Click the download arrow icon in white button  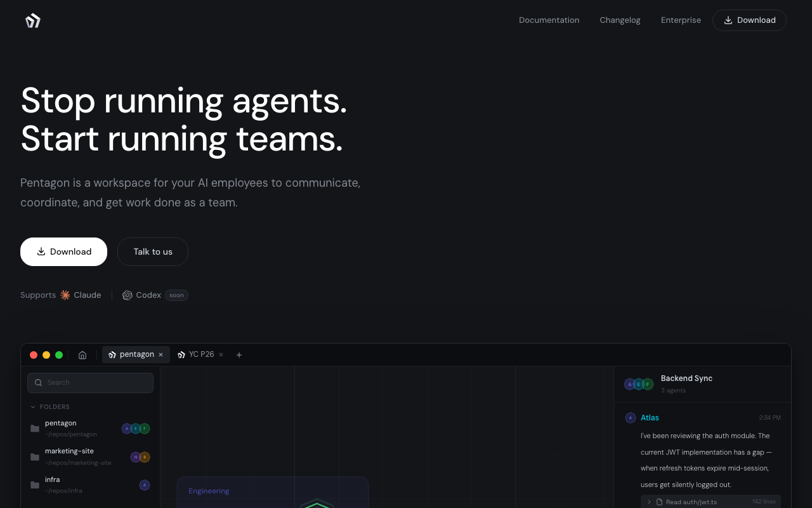point(41,251)
